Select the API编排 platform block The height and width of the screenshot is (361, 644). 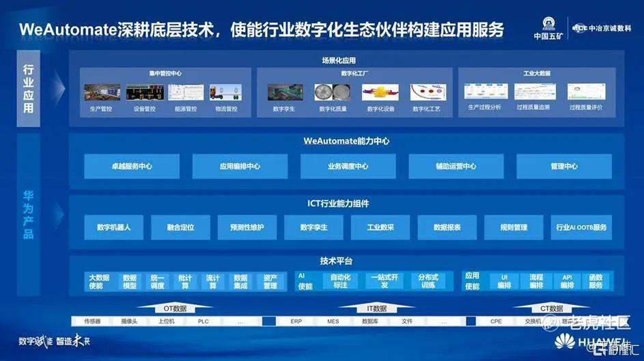[x=568, y=281]
